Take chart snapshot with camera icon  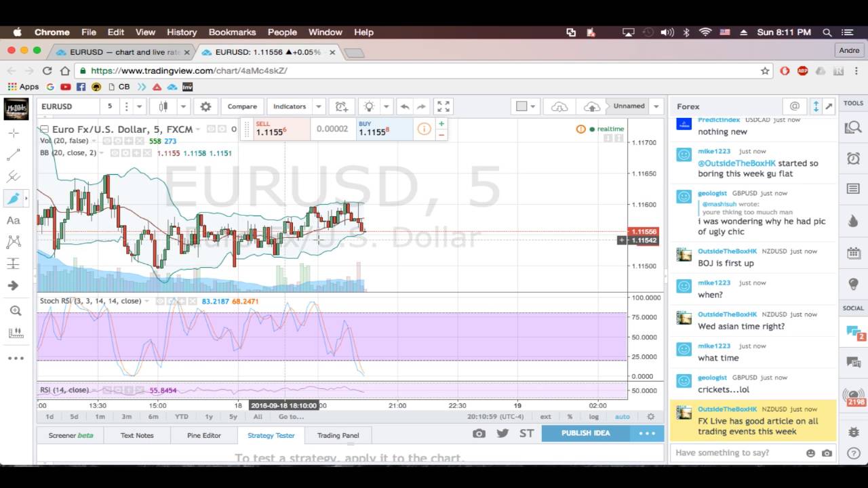click(x=479, y=433)
